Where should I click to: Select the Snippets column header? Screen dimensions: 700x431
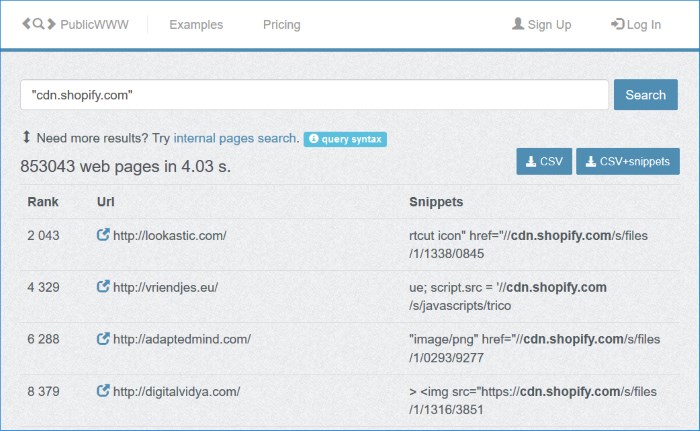click(x=436, y=202)
